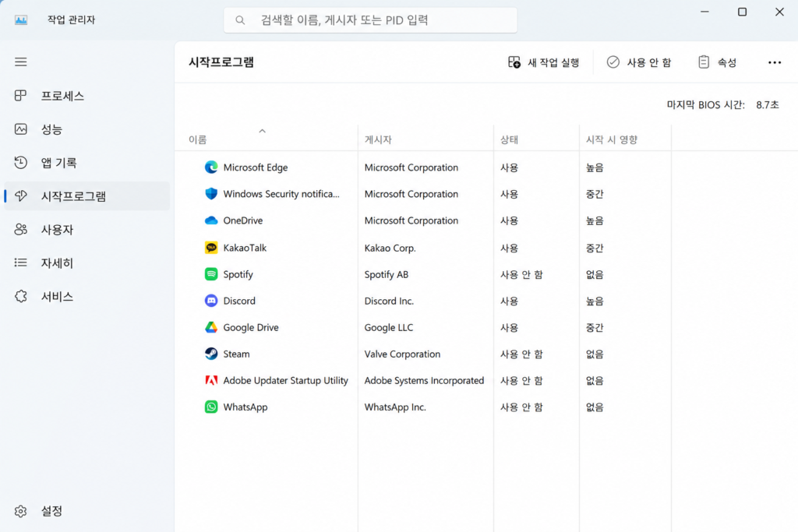Sort by the 상태 column header

coord(509,140)
